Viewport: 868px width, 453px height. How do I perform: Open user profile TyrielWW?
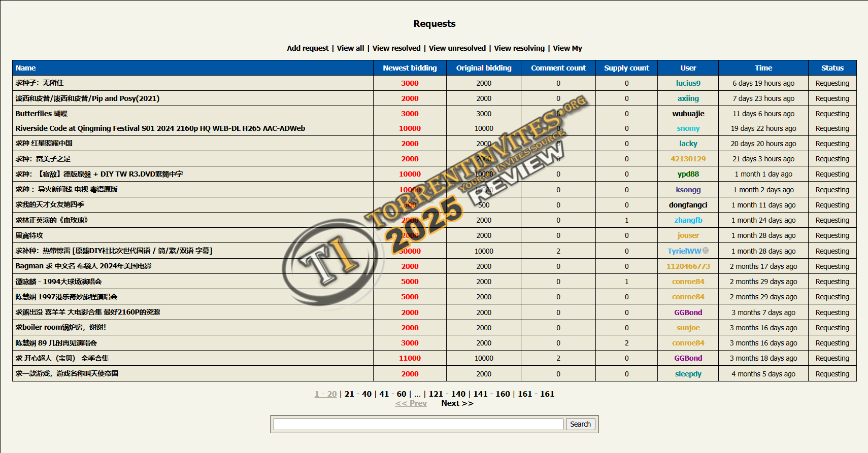pos(684,251)
